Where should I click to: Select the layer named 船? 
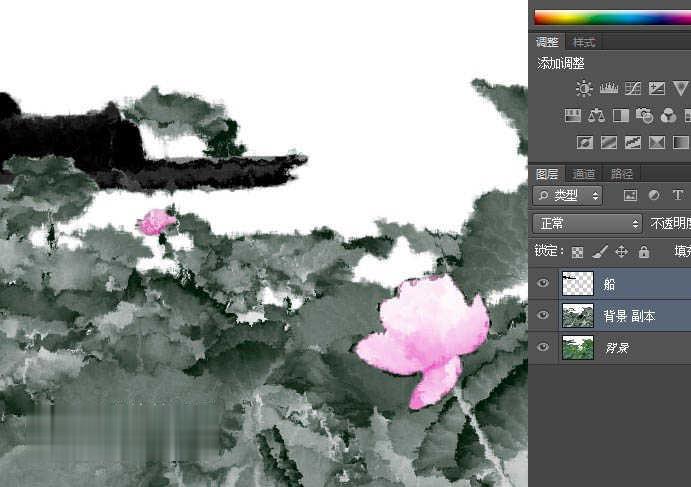[x=609, y=284]
